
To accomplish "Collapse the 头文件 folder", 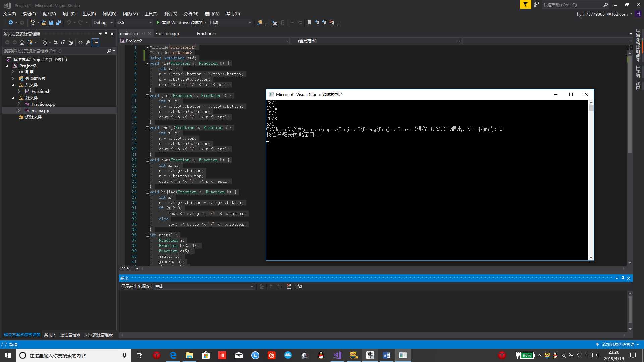I will tap(13, 85).
